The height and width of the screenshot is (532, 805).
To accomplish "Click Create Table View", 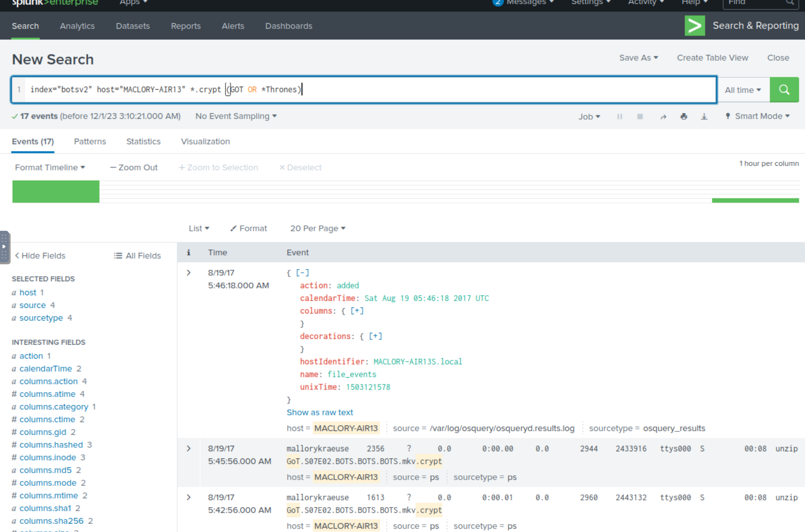I will click(712, 58).
